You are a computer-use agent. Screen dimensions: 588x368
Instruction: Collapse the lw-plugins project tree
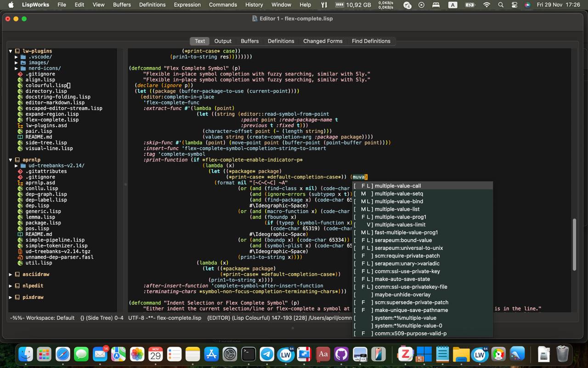(11, 51)
